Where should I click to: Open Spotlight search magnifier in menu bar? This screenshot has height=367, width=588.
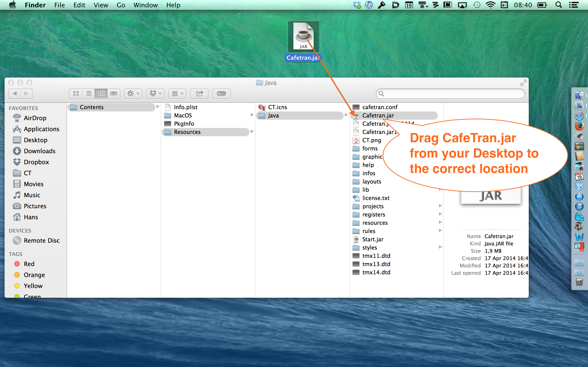pyautogui.click(x=559, y=5)
